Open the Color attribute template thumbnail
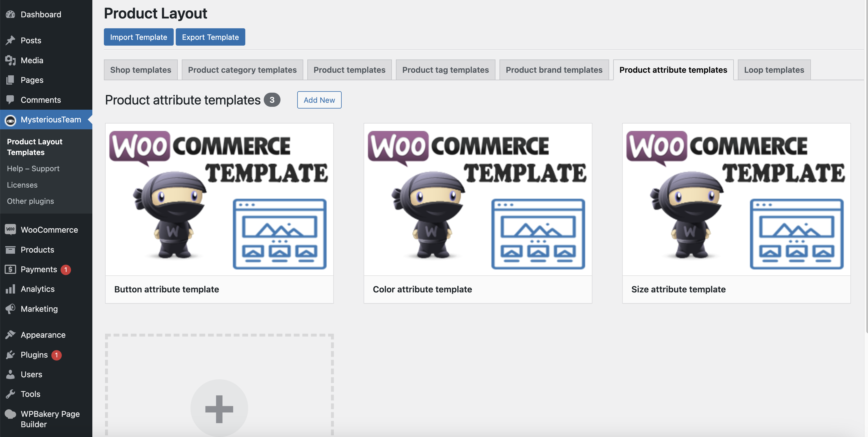Image resolution: width=868 pixels, height=437 pixels. 478,199
